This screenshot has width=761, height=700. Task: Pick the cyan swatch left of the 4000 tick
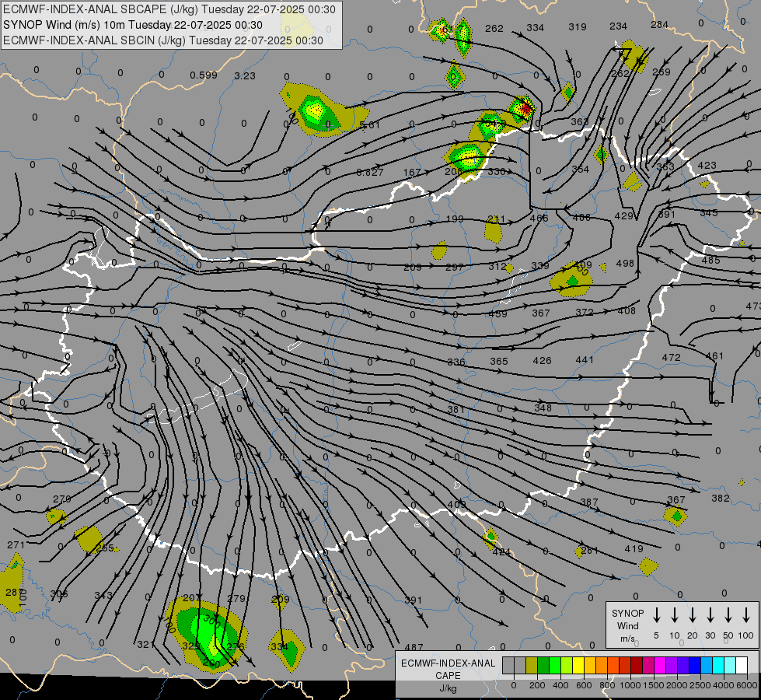tap(717, 666)
